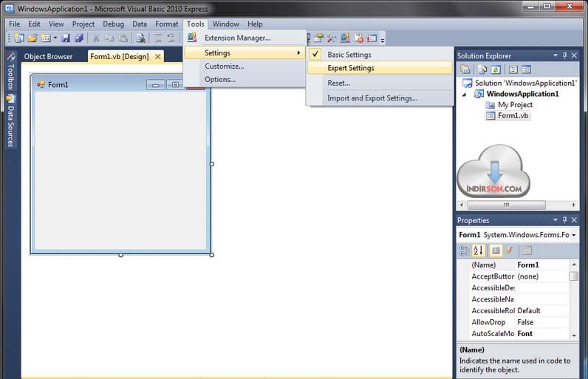
Task: Click the Properties Window toolbar icon
Action: click(x=318, y=38)
